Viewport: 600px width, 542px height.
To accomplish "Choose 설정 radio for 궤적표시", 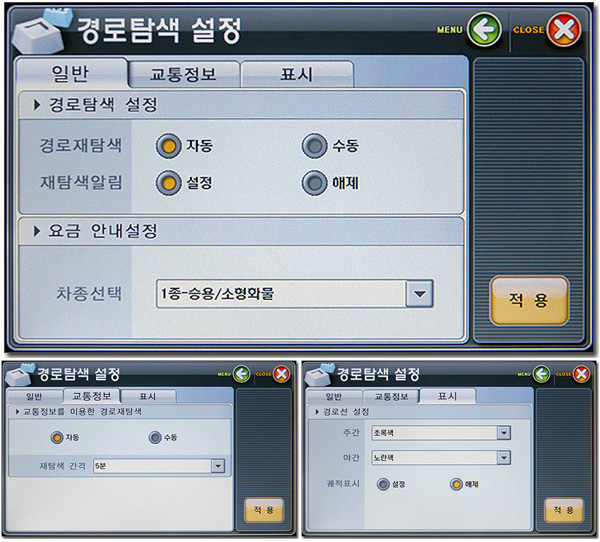I will [x=383, y=484].
